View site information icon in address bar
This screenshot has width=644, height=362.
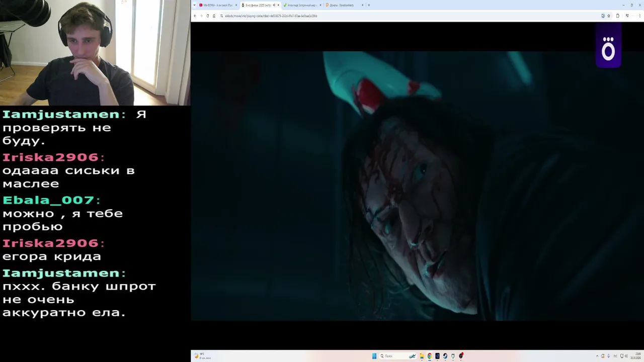coord(221,16)
